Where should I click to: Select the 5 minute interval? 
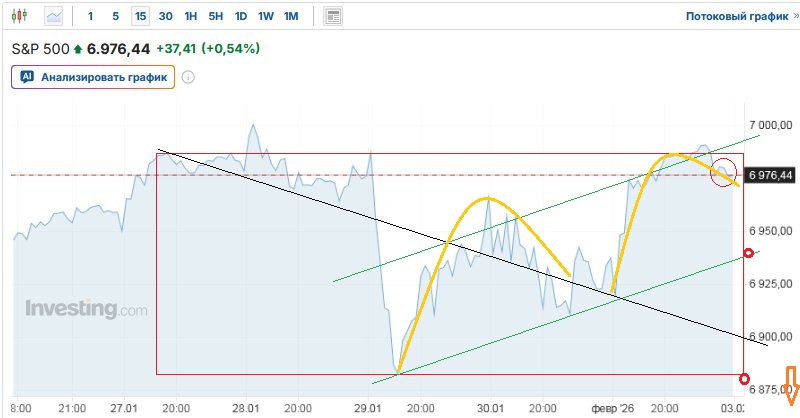click(115, 16)
